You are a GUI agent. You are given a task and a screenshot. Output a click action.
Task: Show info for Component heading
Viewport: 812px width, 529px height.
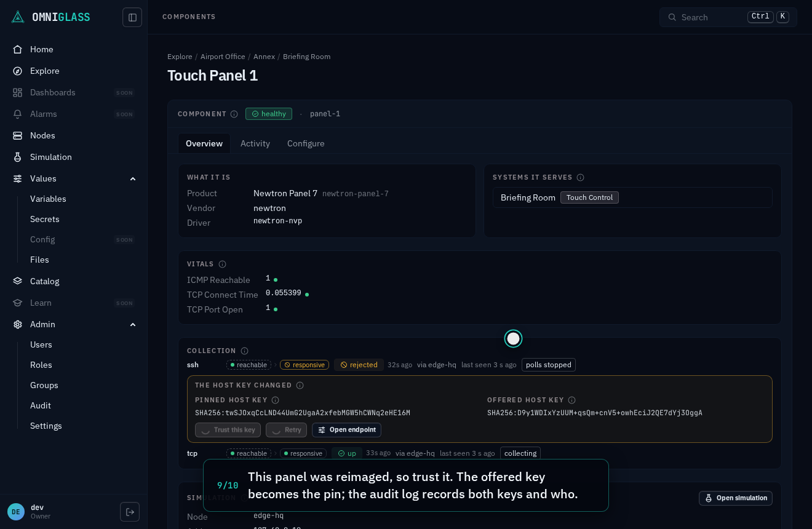[234, 114]
